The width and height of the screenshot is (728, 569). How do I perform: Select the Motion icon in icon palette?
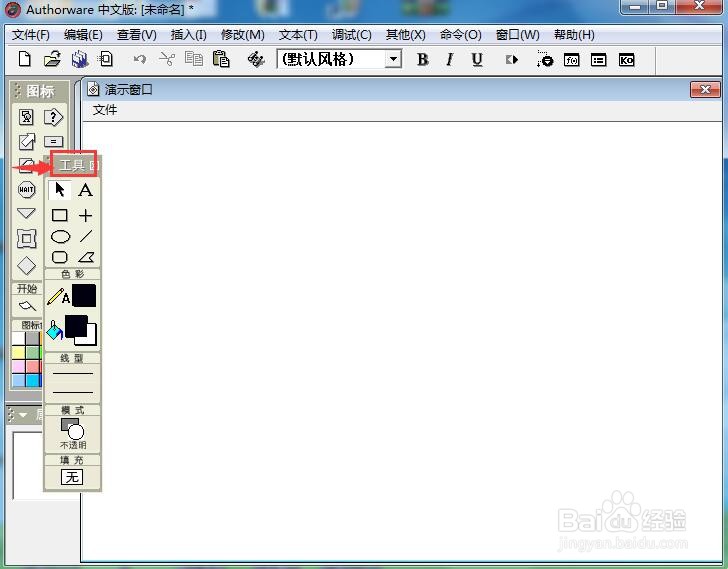(26, 142)
